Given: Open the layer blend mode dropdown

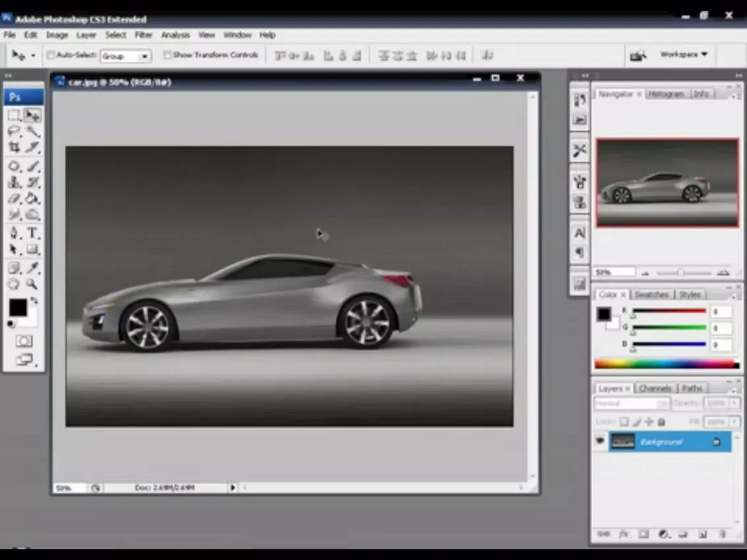Looking at the screenshot, I should [x=631, y=404].
